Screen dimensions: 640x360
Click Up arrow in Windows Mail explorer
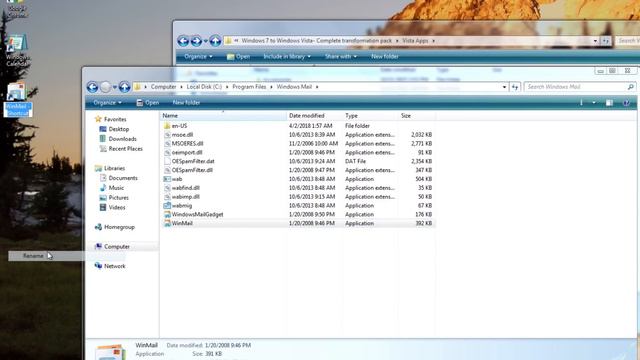point(125,87)
